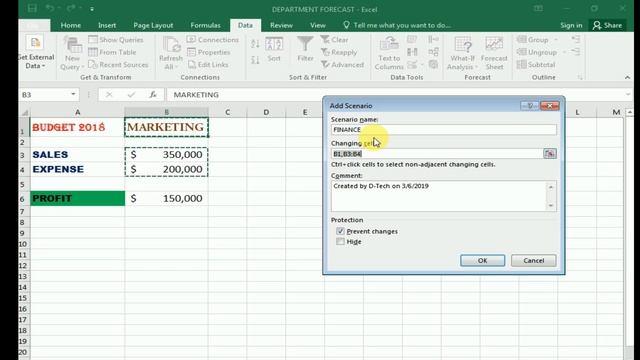Open the Review tab
This screenshot has height=360, width=640.
click(x=281, y=25)
